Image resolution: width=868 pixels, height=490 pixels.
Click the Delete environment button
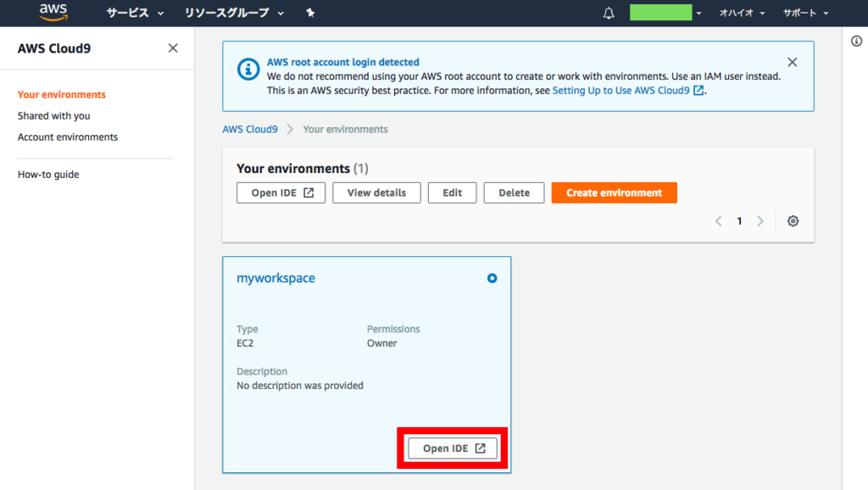pos(514,192)
